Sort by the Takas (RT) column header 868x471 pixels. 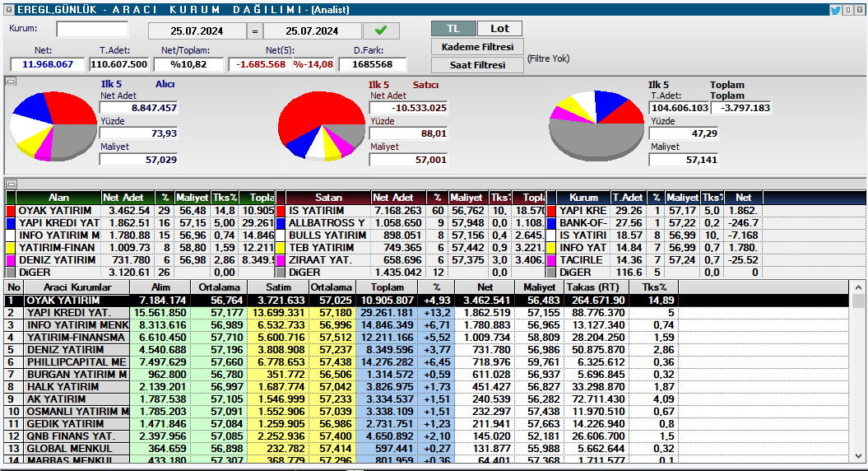point(596,287)
